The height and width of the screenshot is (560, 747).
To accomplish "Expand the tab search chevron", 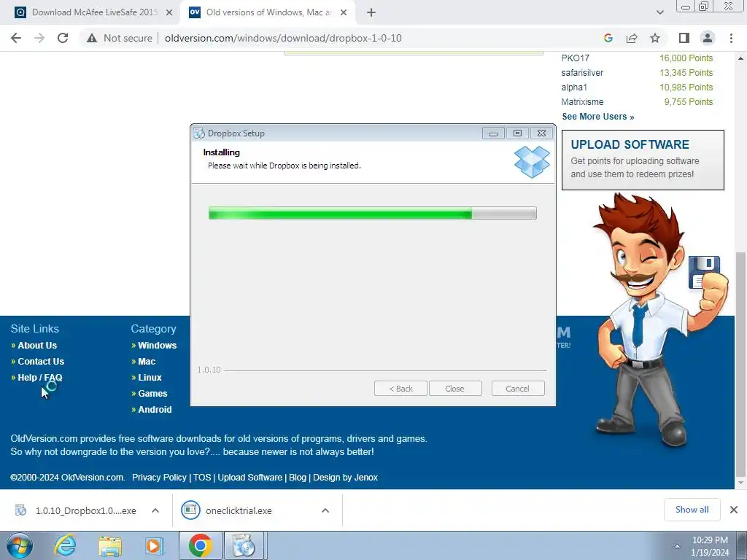I will pyautogui.click(x=659, y=13).
